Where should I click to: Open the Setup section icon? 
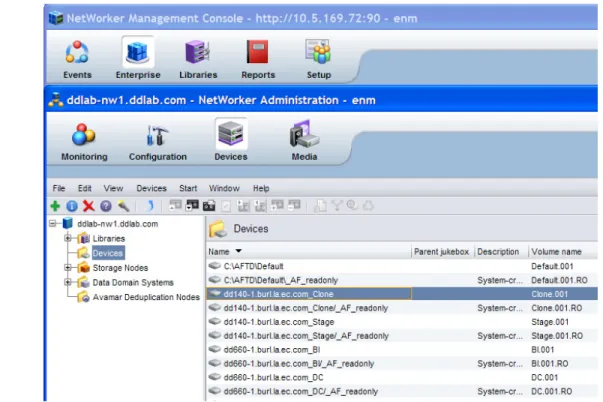point(318,52)
